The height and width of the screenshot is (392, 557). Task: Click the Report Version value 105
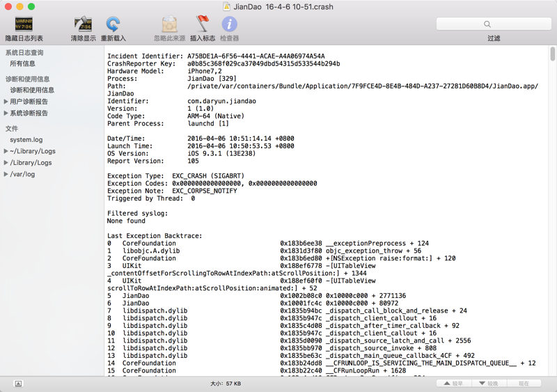pos(193,161)
